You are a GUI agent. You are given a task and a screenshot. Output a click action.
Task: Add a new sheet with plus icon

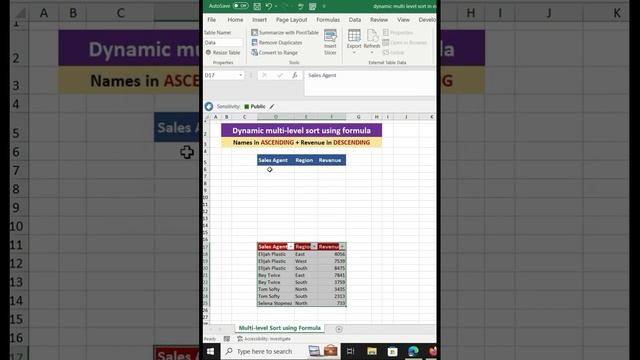(339, 329)
